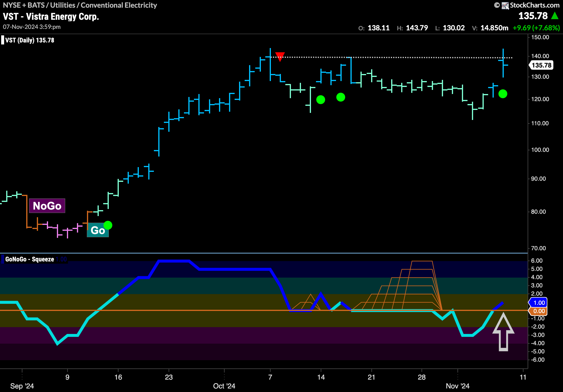This screenshot has height=392, width=563.
Task: Click the Sep '24 date axis label
Action: coord(22,386)
